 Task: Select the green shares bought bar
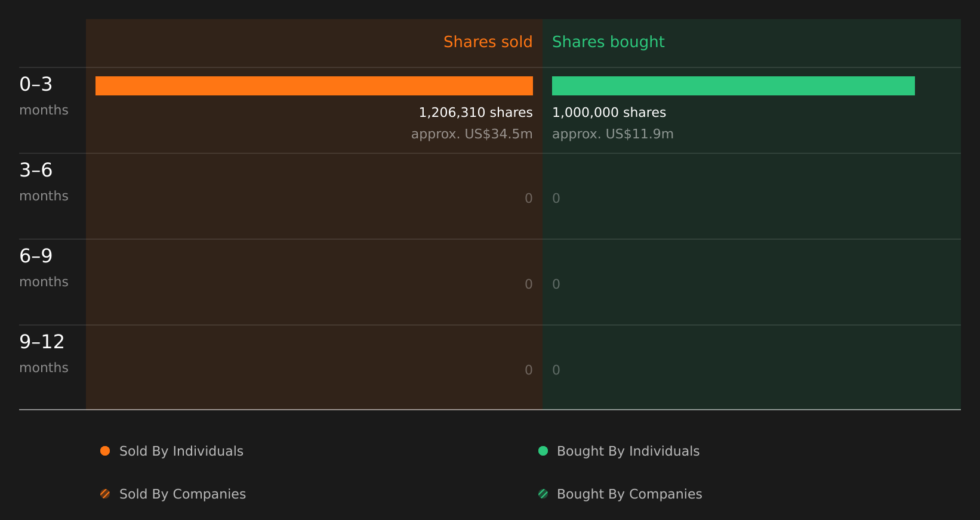(x=734, y=86)
